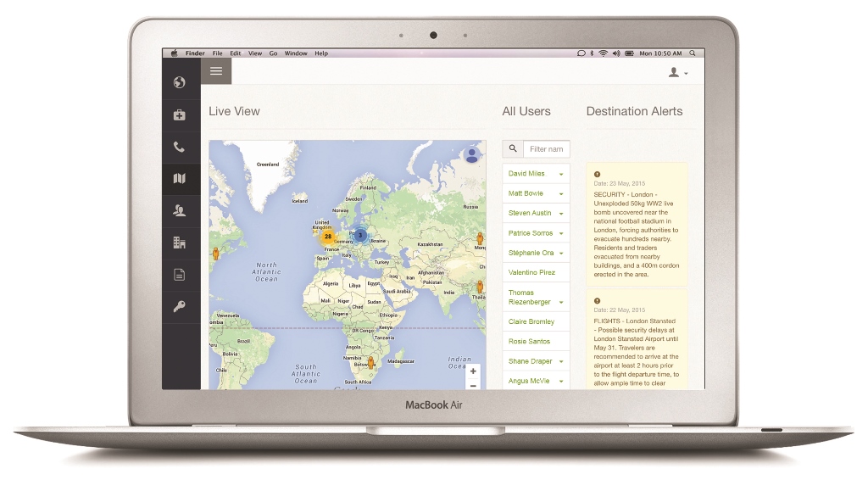Image resolution: width=868 pixels, height=491 pixels.
Task: Open the View menu in the menu bar
Action: [255, 53]
